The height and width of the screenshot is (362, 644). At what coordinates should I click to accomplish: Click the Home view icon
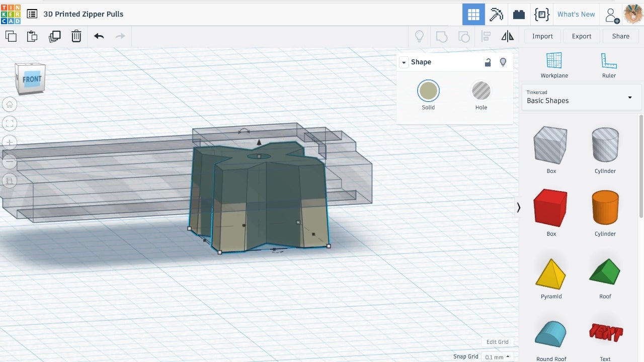pyautogui.click(x=10, y=105)
